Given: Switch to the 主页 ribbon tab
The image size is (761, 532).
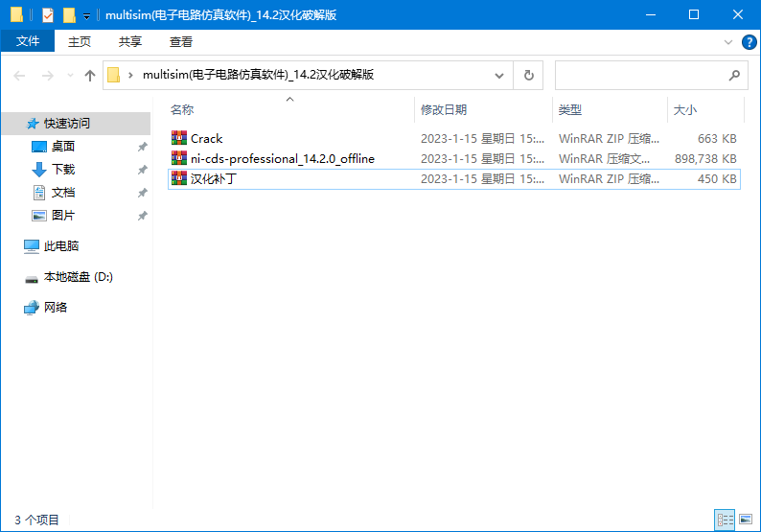Looking at the screenshot, I should point(80,42).
